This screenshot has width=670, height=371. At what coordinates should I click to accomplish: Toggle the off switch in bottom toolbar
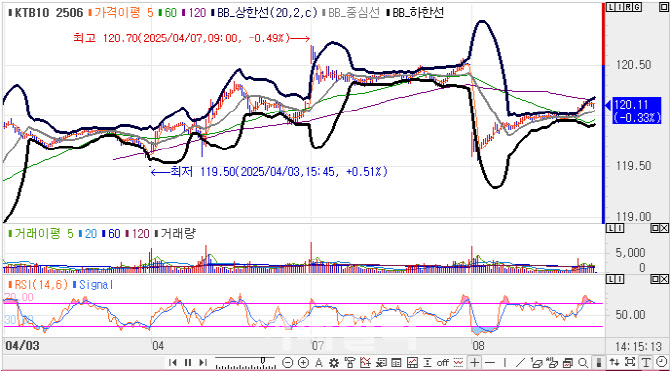[x=443, y=362]
